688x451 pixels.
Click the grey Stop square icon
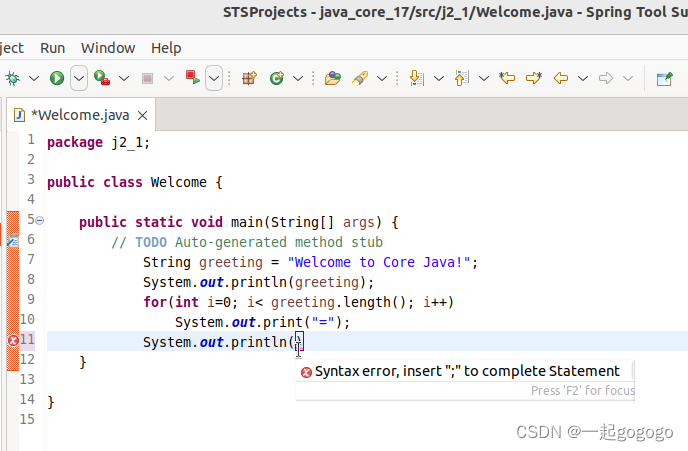(x=147, y=79)
